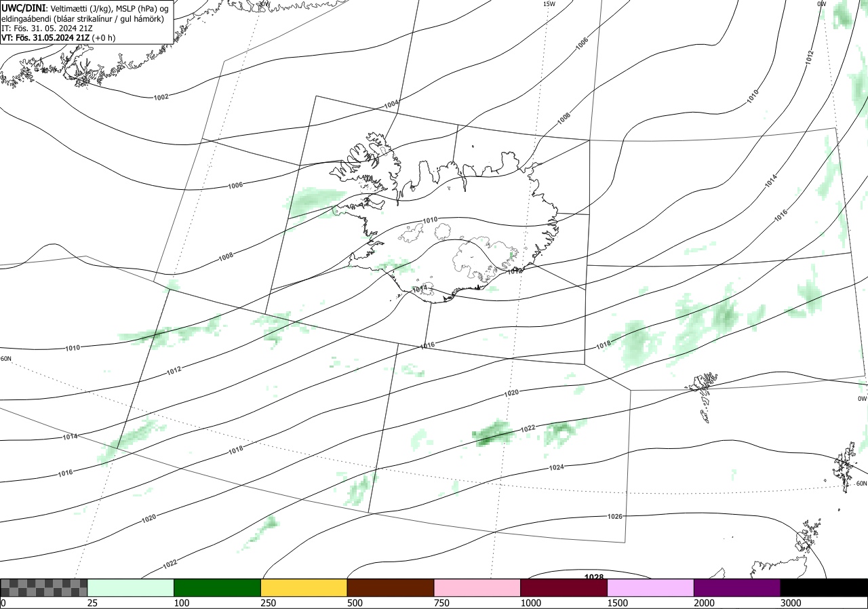Image resolution: width=868 pixels, height=609 pixels.
Task: Click the 'VT: Fös. 31.05.2024 21Z (+0 h)' line
Action: (58, 38)
